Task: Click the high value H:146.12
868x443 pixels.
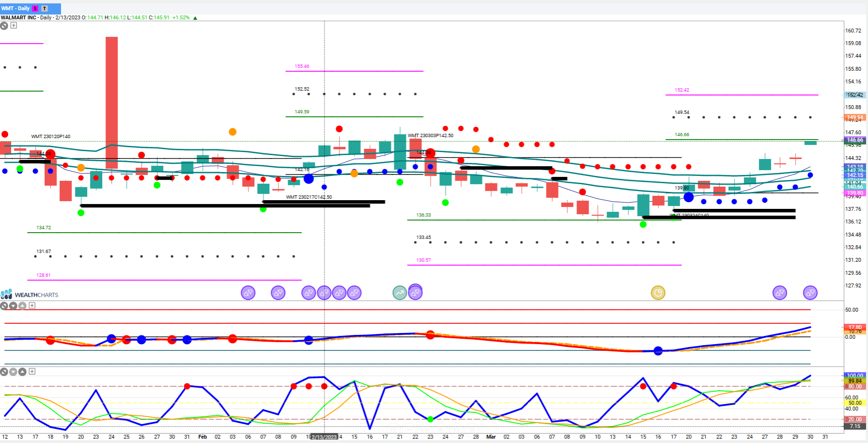Action: pos(115,17)
